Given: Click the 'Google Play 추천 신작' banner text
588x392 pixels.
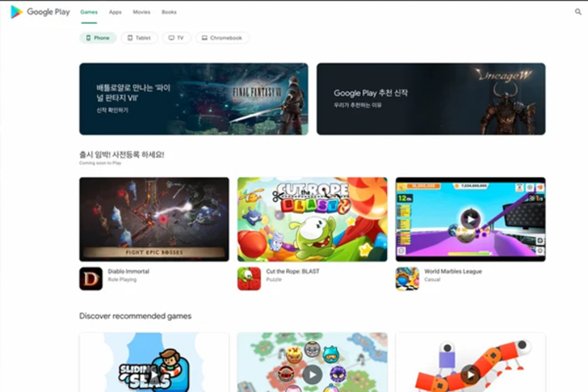Looking at the screenshot, I should [x=370, y=93].
